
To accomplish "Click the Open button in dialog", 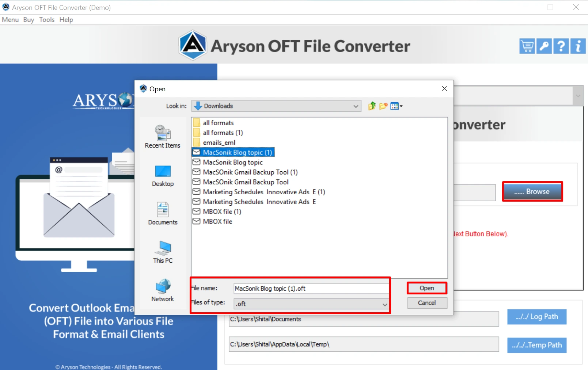I will [427, 288].
